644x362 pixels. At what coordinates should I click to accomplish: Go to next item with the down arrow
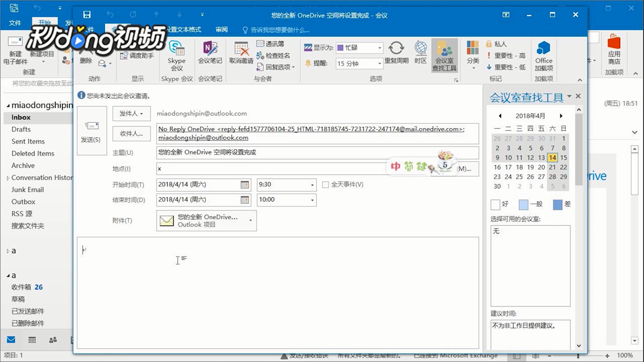(180, 15)
